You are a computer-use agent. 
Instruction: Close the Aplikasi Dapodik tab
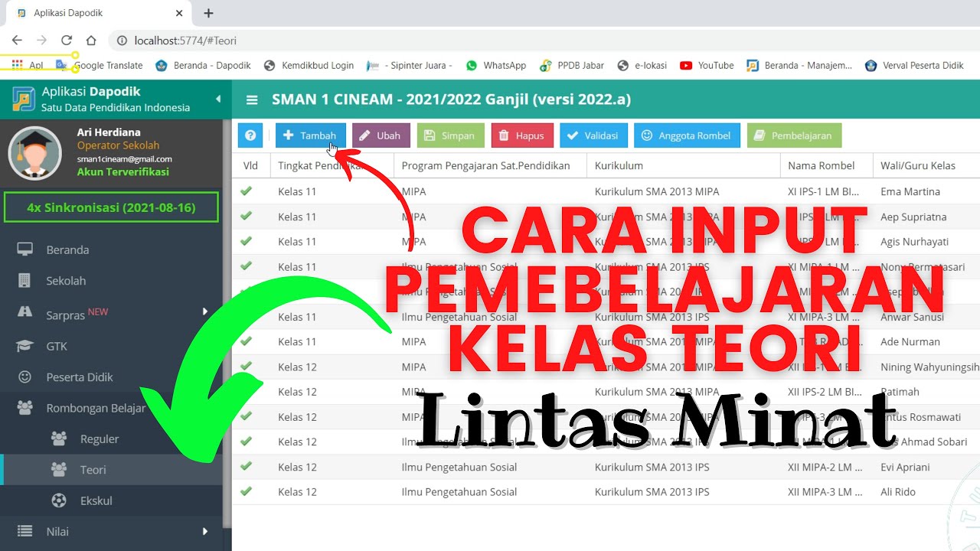click(x=179, y=13)
